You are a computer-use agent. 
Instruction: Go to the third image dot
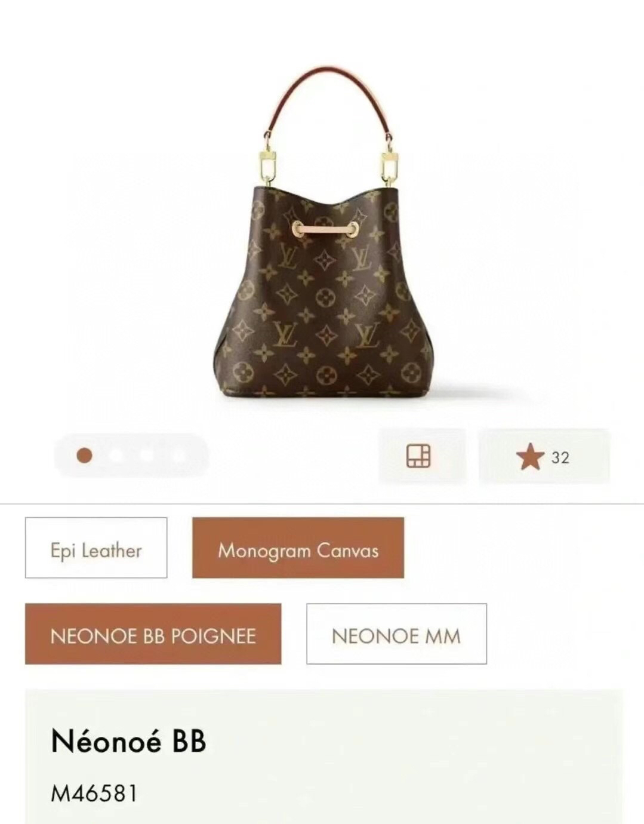pyautogui.click(x=147, y=456)
